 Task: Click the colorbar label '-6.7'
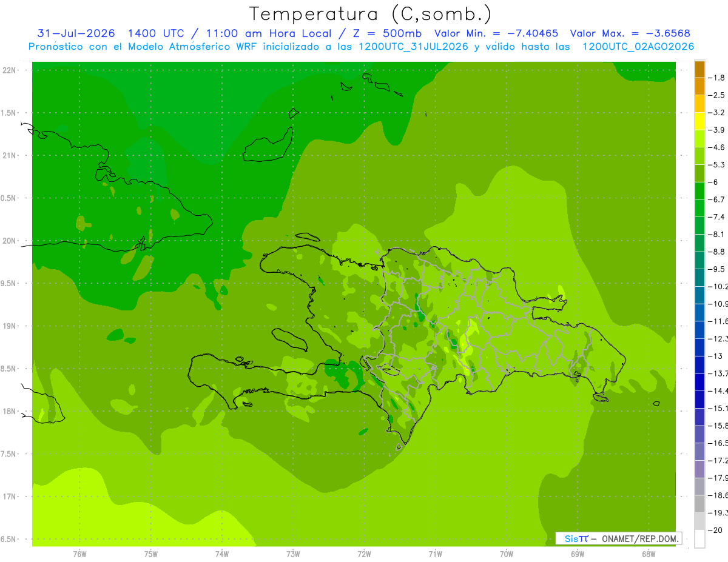pos(716,199)
